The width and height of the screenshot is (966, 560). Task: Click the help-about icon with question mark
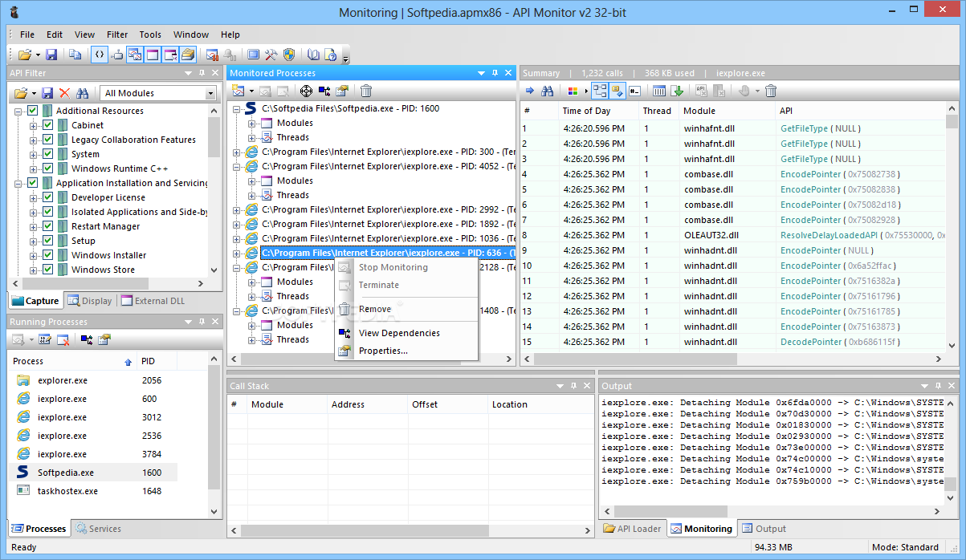click(330, 55)
